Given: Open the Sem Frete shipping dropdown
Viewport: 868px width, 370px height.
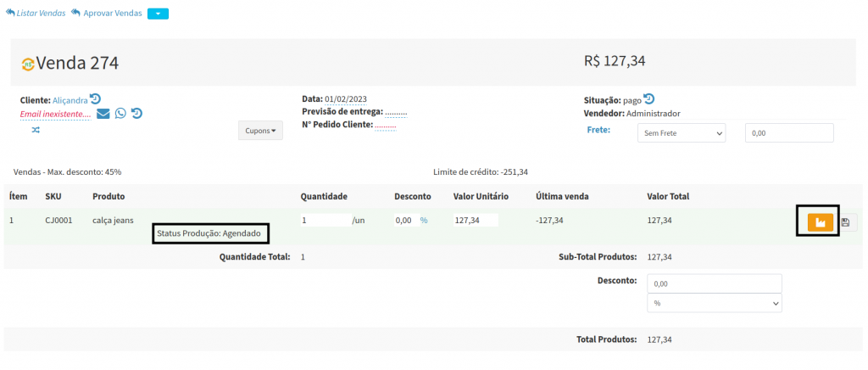Looking at the screenshot, I should (x=682, y=133).
